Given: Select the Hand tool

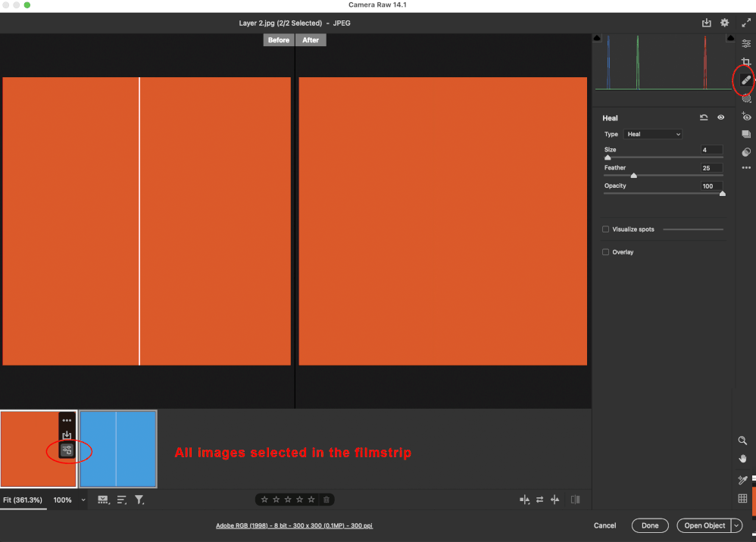Looking at the screenshot, I should click(742, 458).
